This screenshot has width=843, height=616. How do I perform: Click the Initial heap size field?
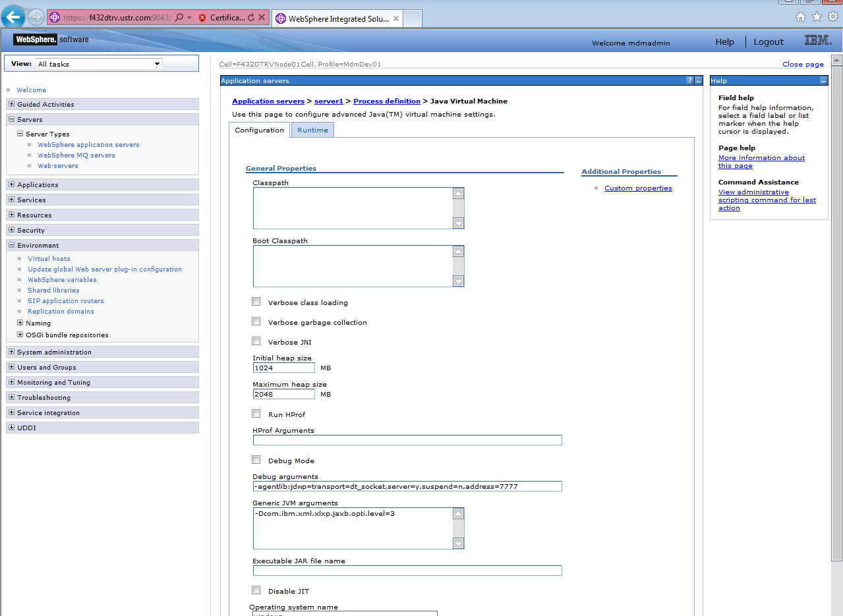284,368
